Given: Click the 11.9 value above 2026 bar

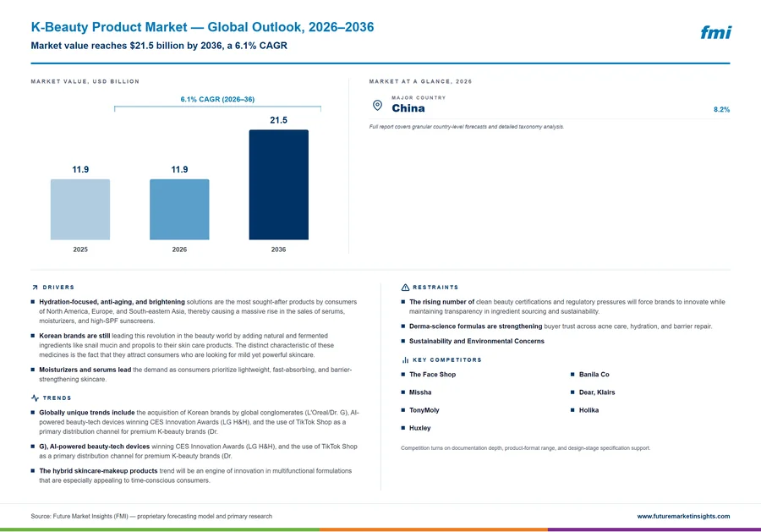Looking at the screenshot, I should 179,169.
